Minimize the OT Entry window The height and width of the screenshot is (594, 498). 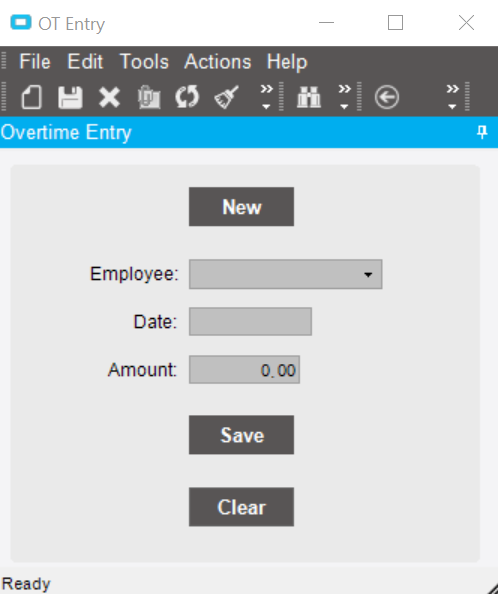click(326, 23)
